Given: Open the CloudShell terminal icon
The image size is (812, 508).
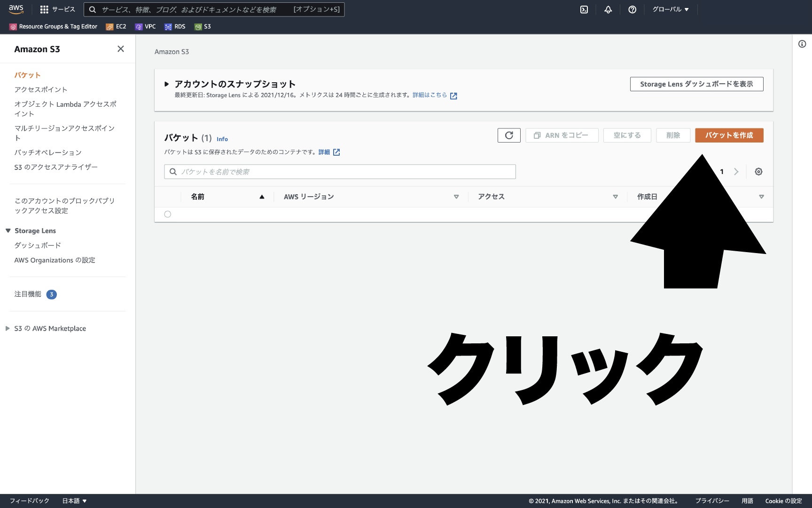Looking at the screenshot, I should pos(584,9).
